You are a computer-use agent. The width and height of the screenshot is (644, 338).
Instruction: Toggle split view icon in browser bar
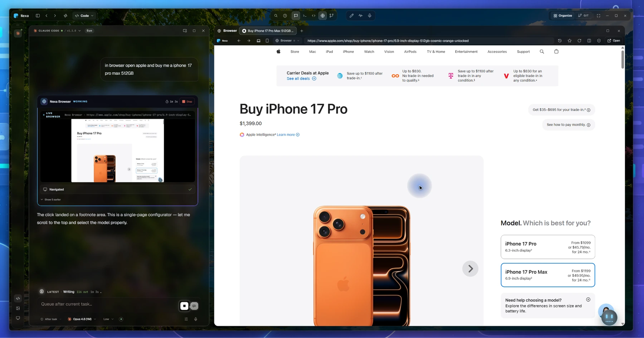pos(589,41)
